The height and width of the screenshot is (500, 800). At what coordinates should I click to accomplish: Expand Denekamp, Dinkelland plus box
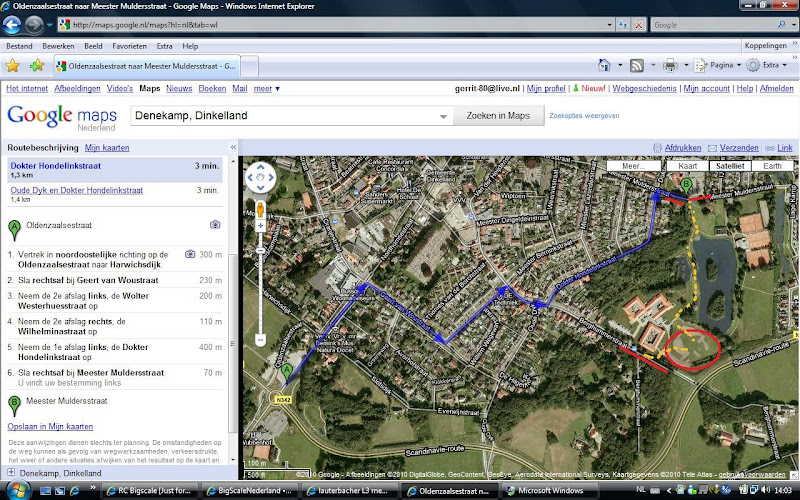pos(11,472)
